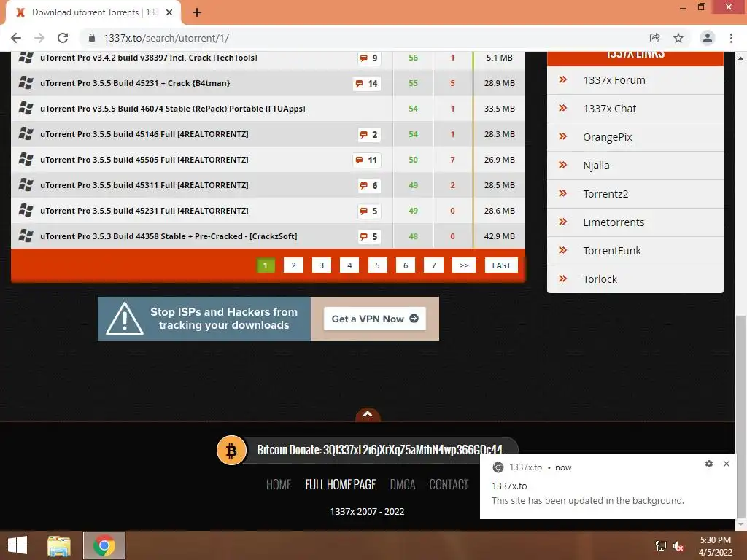Screen dimensions: 747x560
Task: Open uTorrent Pro 3.5.3 Build 44358 Pre-Cracked
Action: [169, 236]
